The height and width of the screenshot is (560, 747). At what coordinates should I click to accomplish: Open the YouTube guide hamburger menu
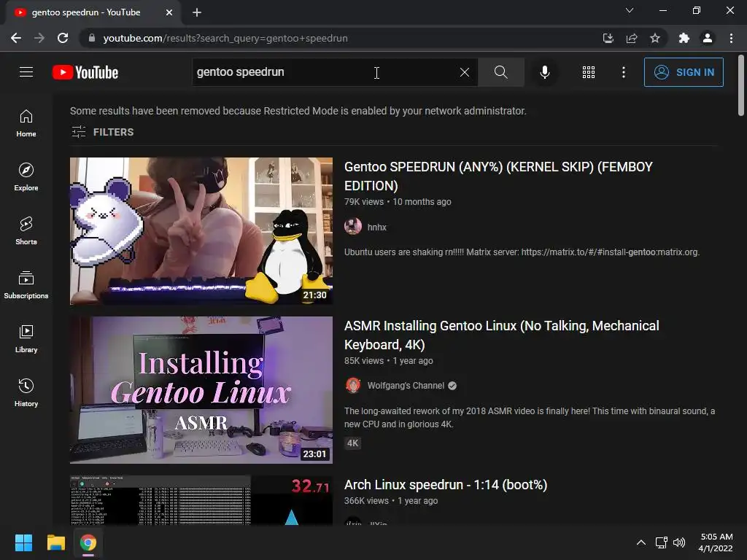point(26,72)
